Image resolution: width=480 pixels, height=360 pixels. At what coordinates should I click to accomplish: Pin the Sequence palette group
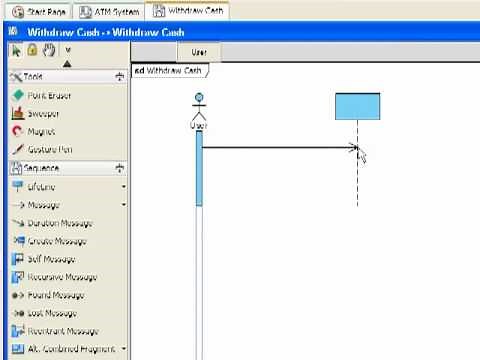click(x=119, y=168)
